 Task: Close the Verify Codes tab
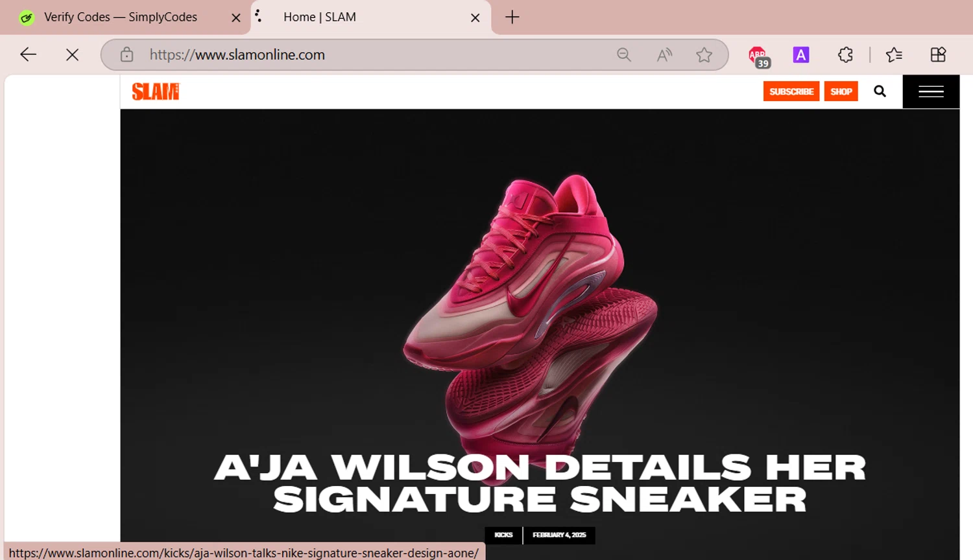[236, 17]
